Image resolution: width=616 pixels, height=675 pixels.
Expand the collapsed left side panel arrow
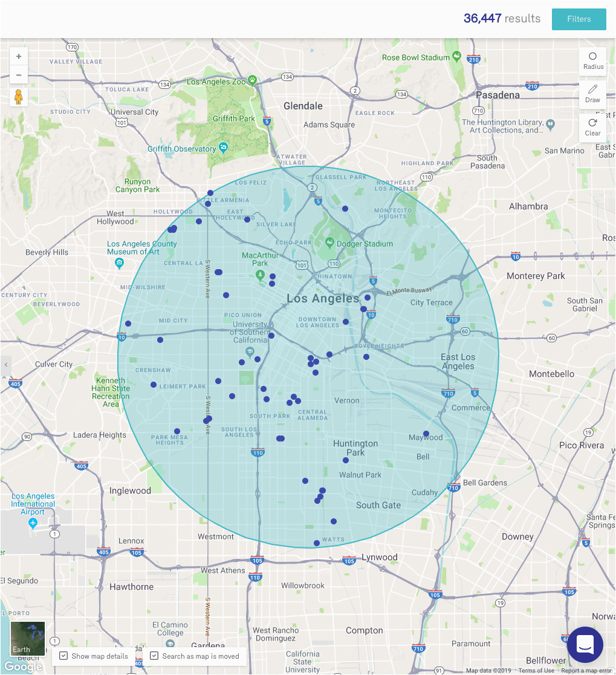(5, 365)
